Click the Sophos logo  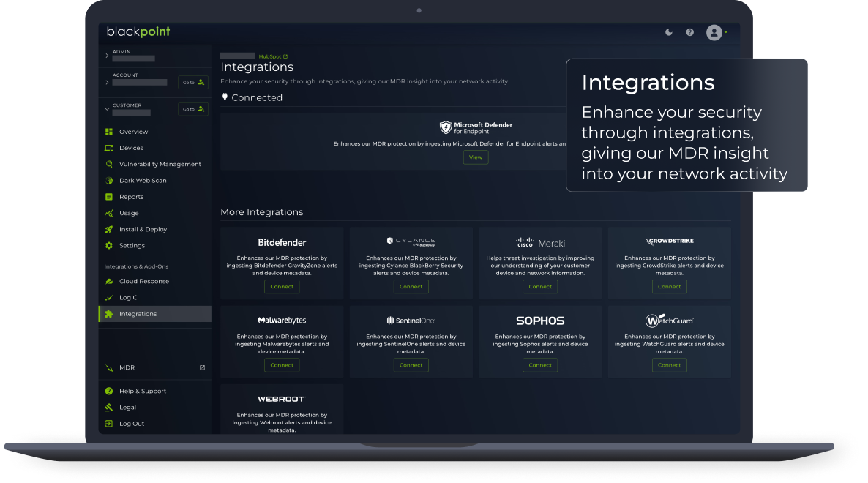(540, 321)
